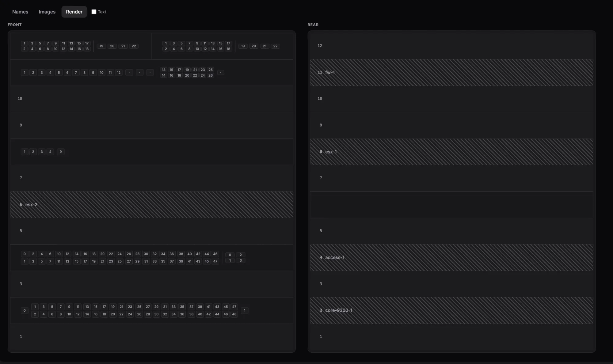Click empty rear rack slot 1
Screen dimensions: 613x364
(x=451, y=337)
